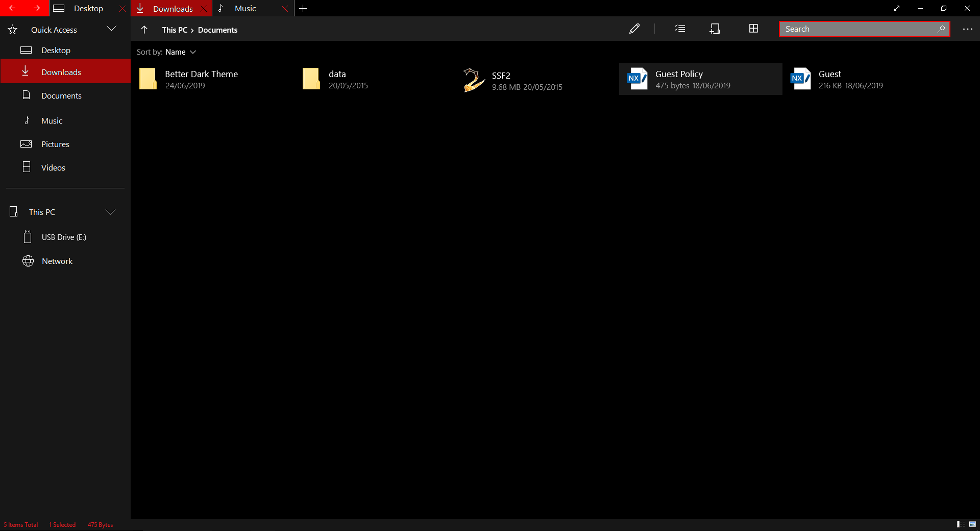Open a new tab with the clone-tab toolbar icon
The width and height of the screenshot is (980, 531).
[x=715, y=29]
